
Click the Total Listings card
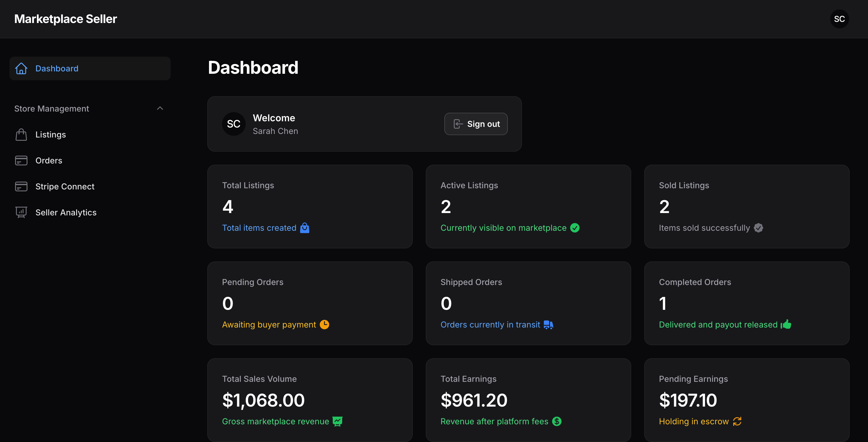(310, 206)
